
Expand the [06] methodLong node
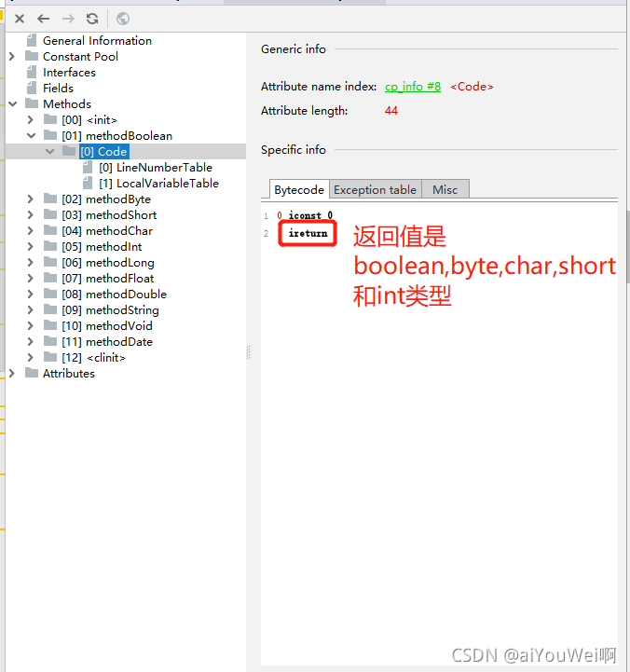[31, 263]
